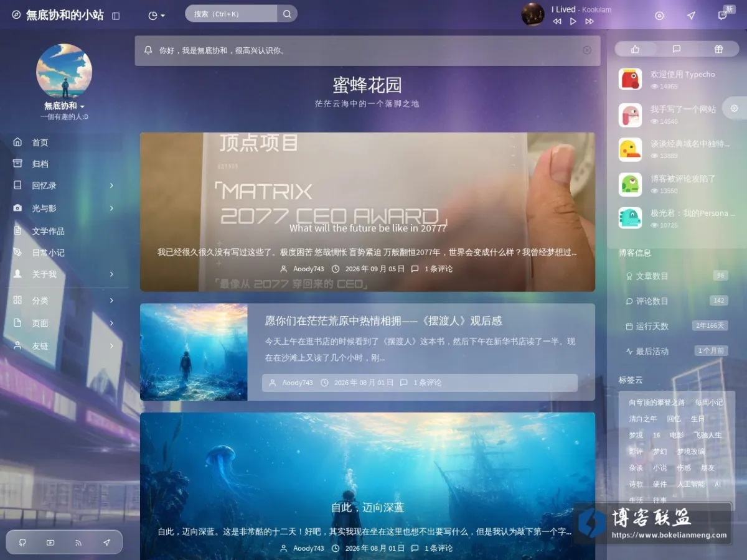Click the bell icon in the greeting bar
747x560 pixels.
tap(148, 50)
